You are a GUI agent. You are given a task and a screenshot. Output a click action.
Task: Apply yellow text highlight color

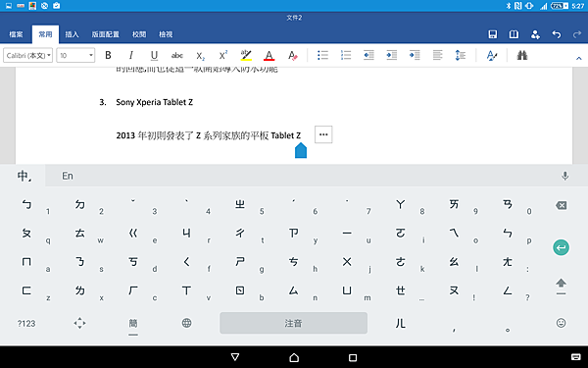pos(246,56)
